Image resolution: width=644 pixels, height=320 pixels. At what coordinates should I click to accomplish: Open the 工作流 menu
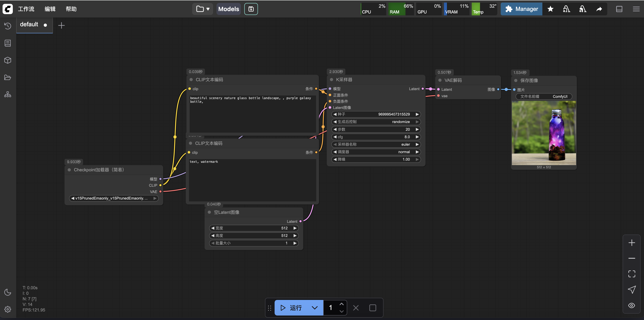(26, 9)
